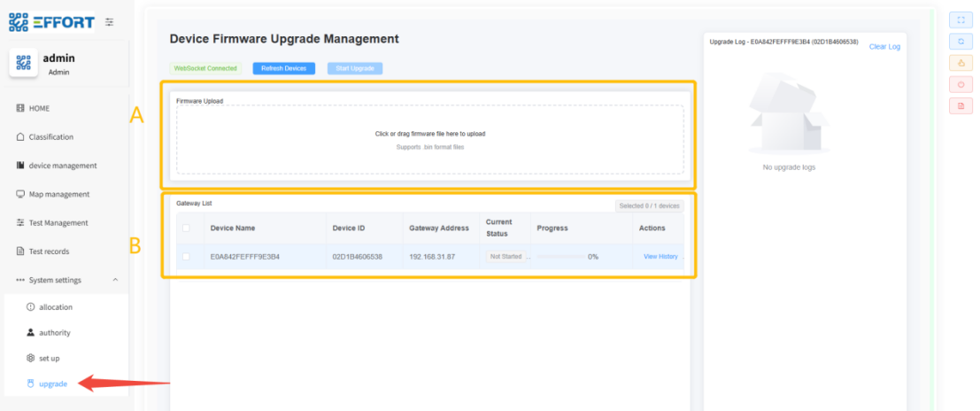This screenshot has height=411, width=980.
Task: Collapse the System settings menu
Action: coord(115,280)
